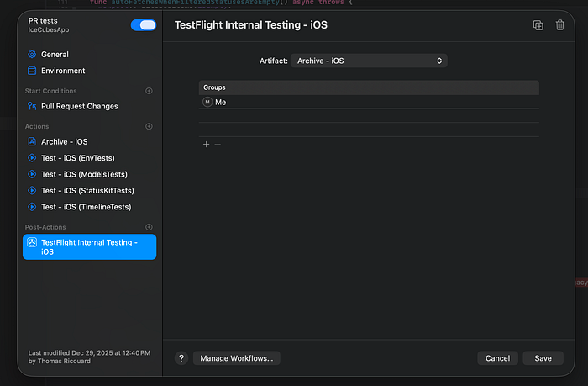Viewport: 588px width, 386px height.
Task: Click the StatusKitTests test action icon
Action: pos(32,190)
